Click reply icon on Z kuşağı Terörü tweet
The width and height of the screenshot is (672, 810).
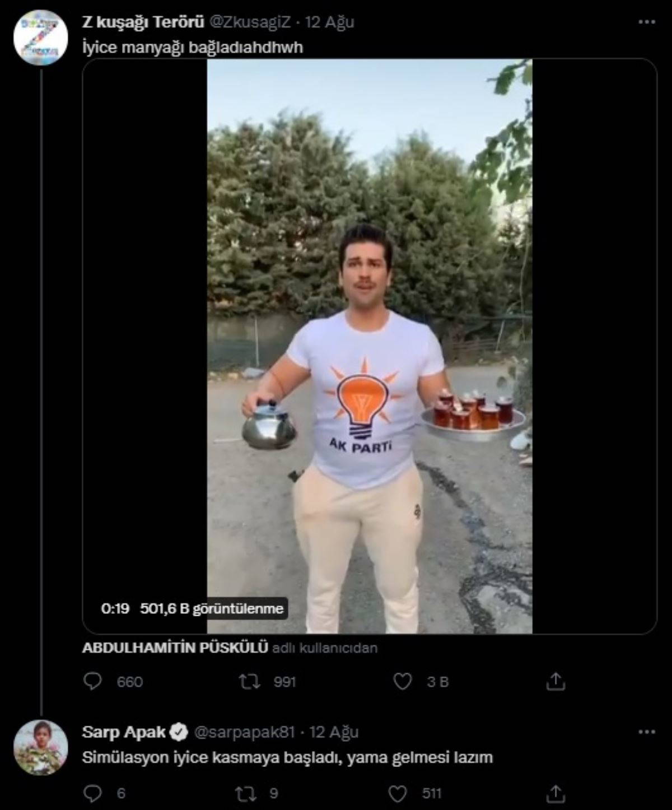(x=92, y=681)
